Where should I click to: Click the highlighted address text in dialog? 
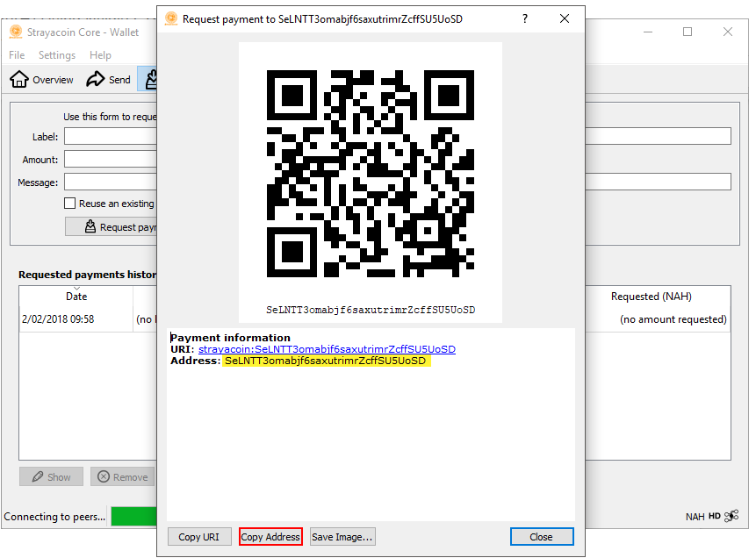click(x=326, y=361)
